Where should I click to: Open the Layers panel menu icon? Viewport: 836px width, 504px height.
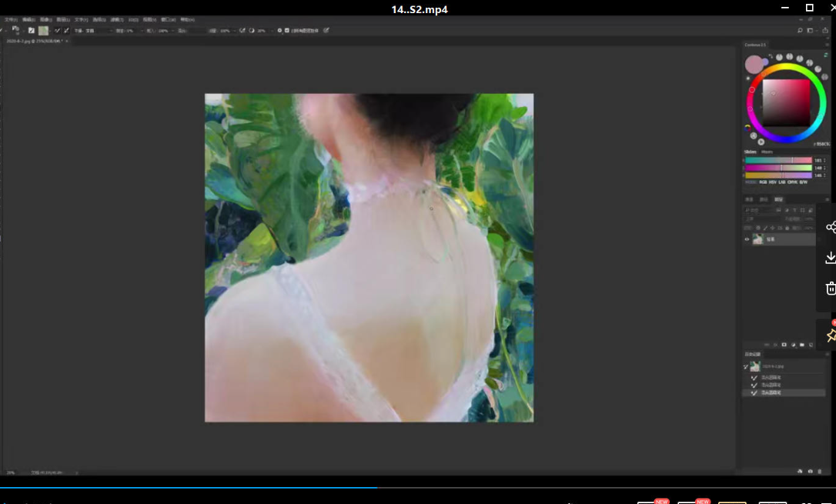point(827,199)
